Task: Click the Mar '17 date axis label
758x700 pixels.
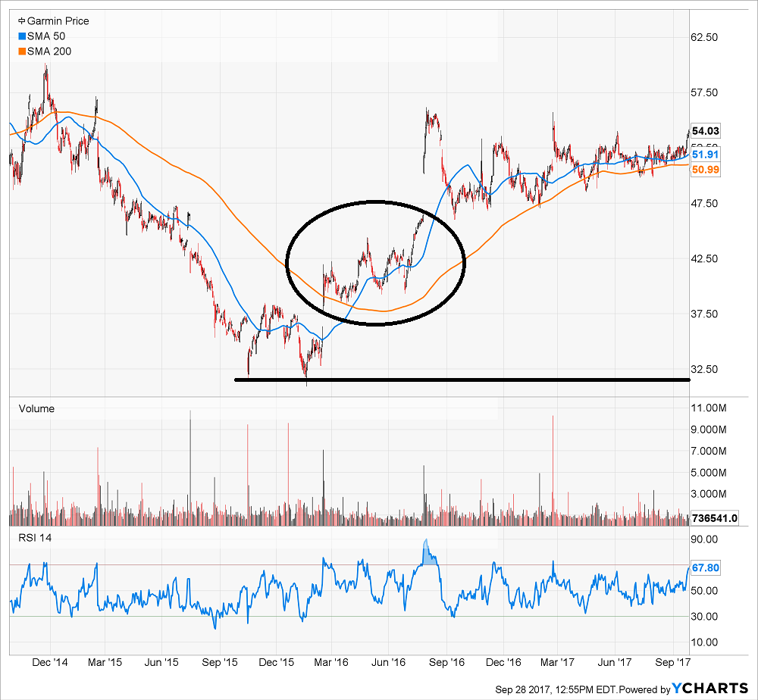Action: pyautogui.click(x=557, y=662)
